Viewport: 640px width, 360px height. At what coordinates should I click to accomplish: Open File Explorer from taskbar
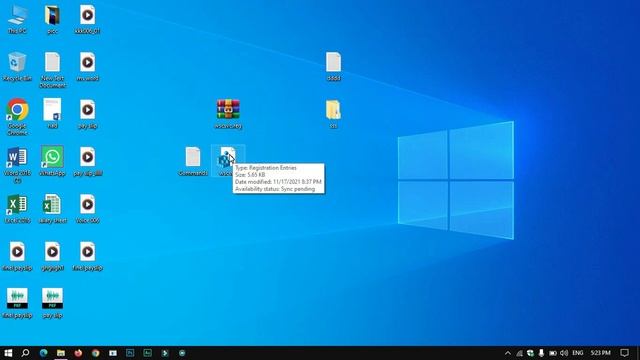61,353
